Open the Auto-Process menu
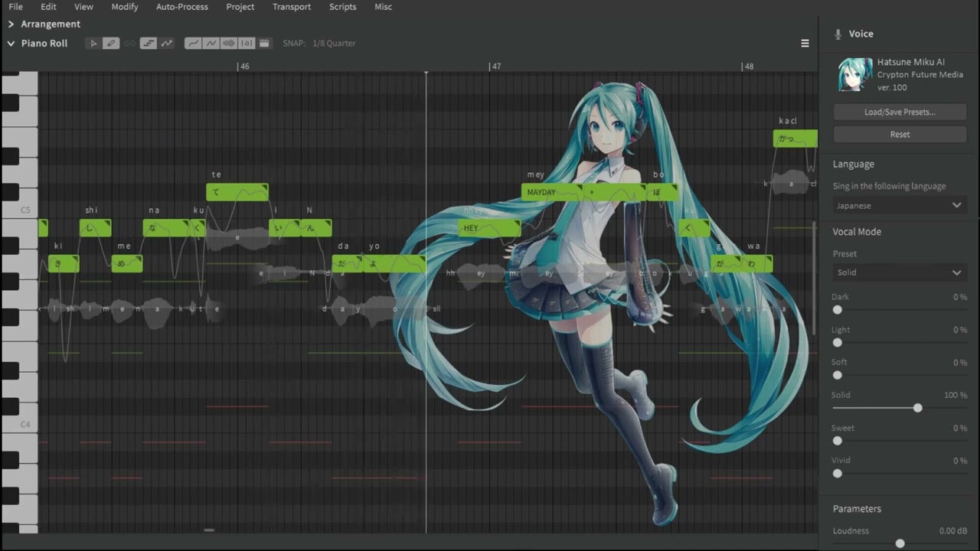This screenshot has height=551, width=980. coord(182,7)
